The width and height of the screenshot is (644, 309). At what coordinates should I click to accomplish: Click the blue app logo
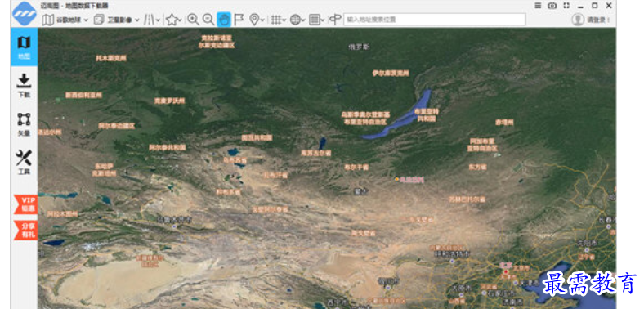click(25, 14)
